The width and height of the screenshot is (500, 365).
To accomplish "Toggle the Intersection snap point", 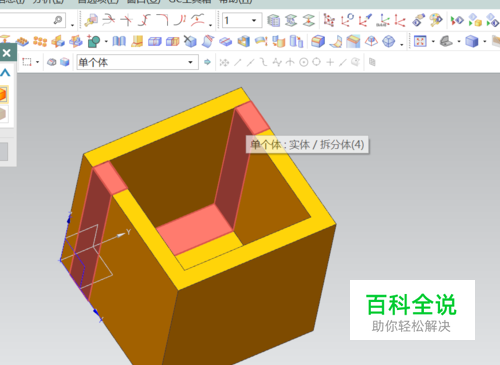I will [x=290, y=62].
